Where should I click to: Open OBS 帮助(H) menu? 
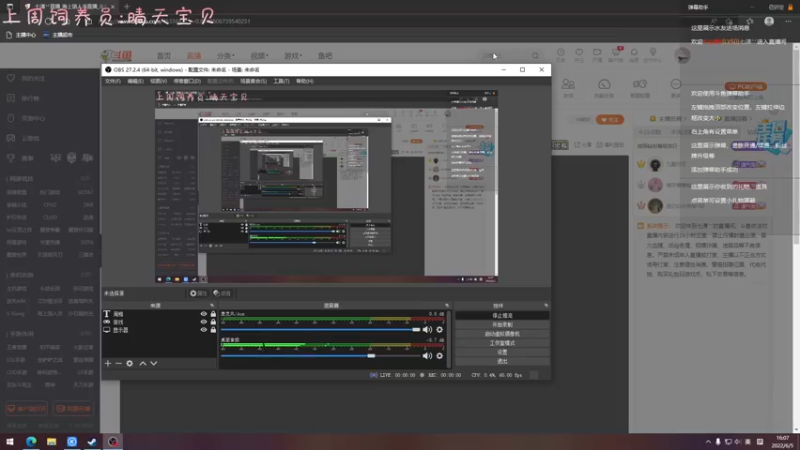[305, 81]
